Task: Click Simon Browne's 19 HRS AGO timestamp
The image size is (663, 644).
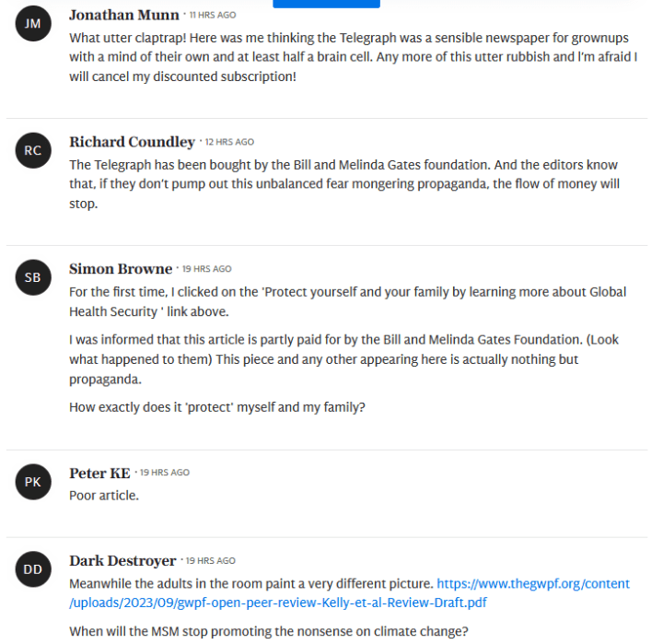Action: click(x=207, y=269)
